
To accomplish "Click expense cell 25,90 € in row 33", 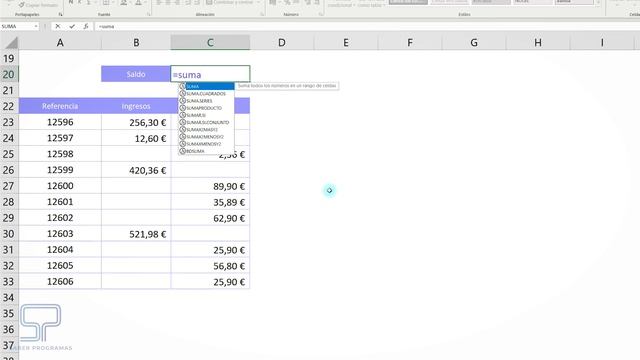I will [x=210, y=282].
